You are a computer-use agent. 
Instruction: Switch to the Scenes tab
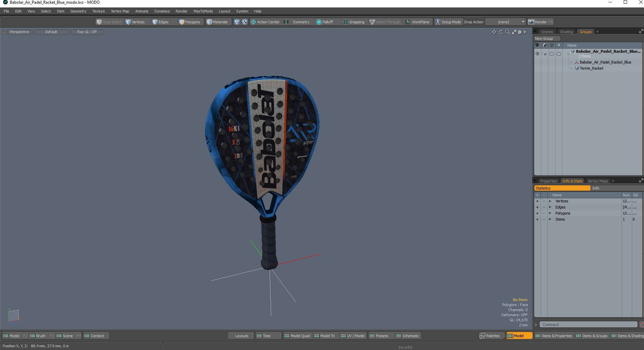point(547,32)
